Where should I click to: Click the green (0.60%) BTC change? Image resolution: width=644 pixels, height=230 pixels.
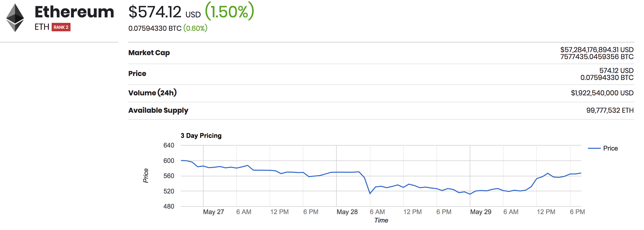pyautogui.click(x=195, y=28)
